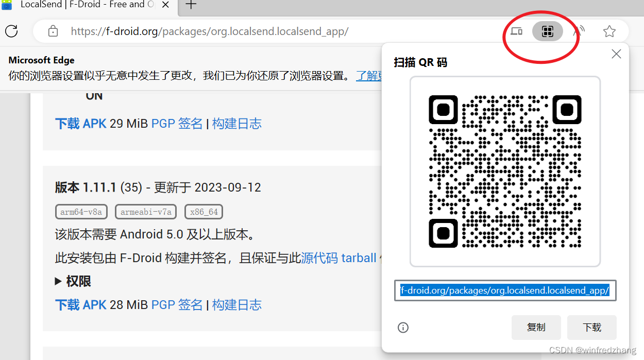This screenshot has width=644, height=360.
Task: Click 下载 APK link for 28 MiB
Action: [x=81, y=305]
